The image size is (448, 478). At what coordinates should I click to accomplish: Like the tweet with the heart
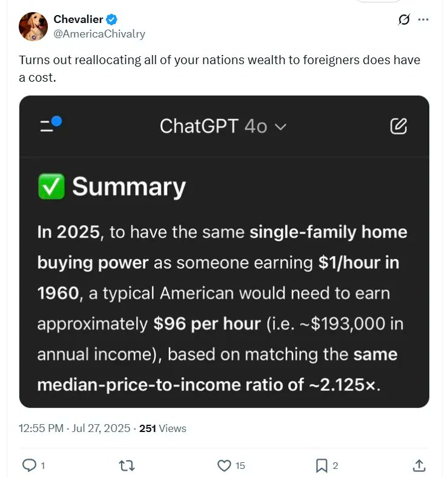click(225, 465)
